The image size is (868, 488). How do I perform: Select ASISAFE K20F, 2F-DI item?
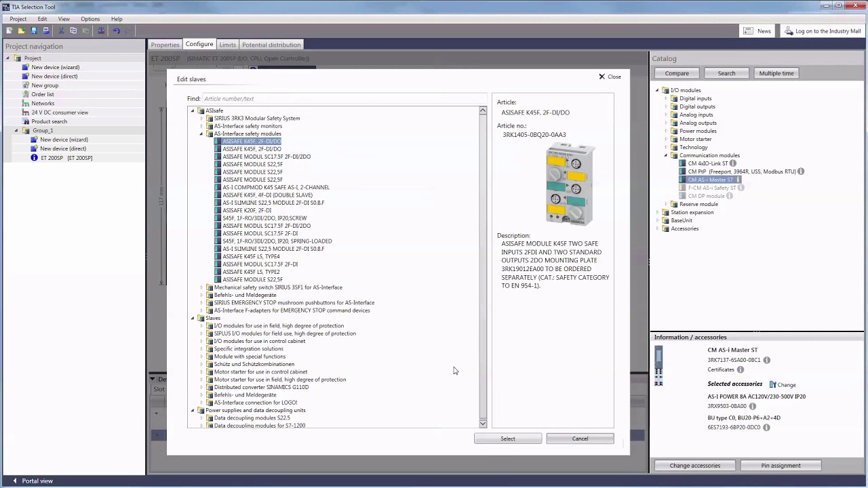pyautogui.click(x=247, y=210)
